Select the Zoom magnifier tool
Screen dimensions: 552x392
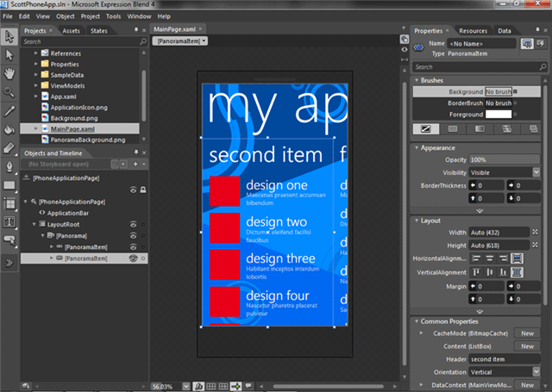(9, 92)
